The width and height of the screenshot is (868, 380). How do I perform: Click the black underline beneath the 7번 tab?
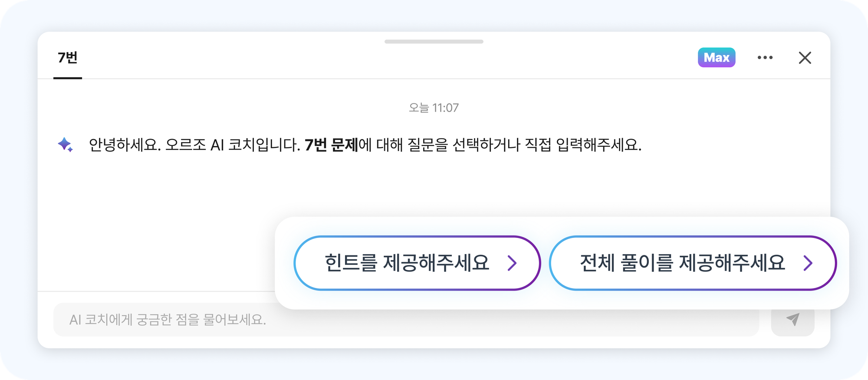68,78
